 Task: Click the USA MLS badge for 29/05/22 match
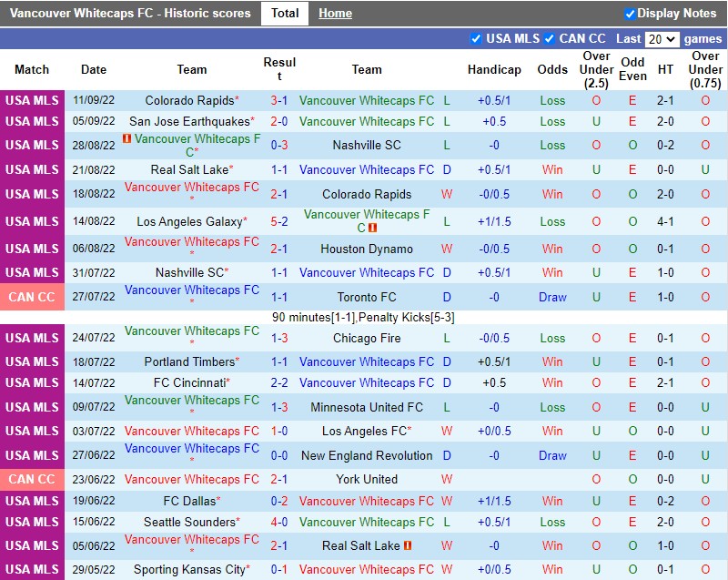(32, 569)
